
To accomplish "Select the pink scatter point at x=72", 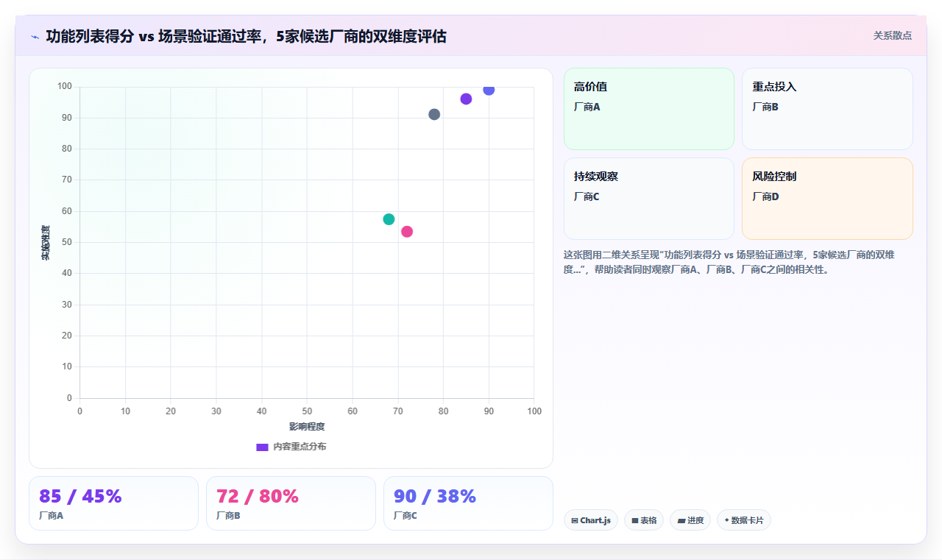I will click(407, 232).
